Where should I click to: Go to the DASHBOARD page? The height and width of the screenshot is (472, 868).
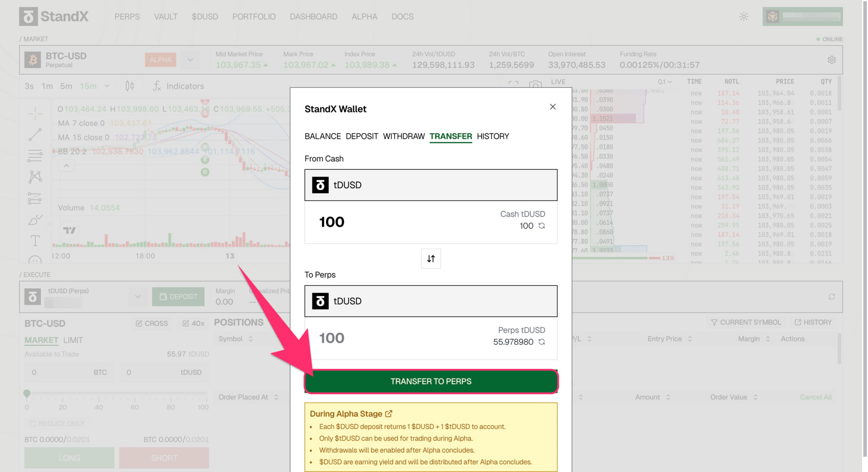pyautogui.click(x=314, y=17)
